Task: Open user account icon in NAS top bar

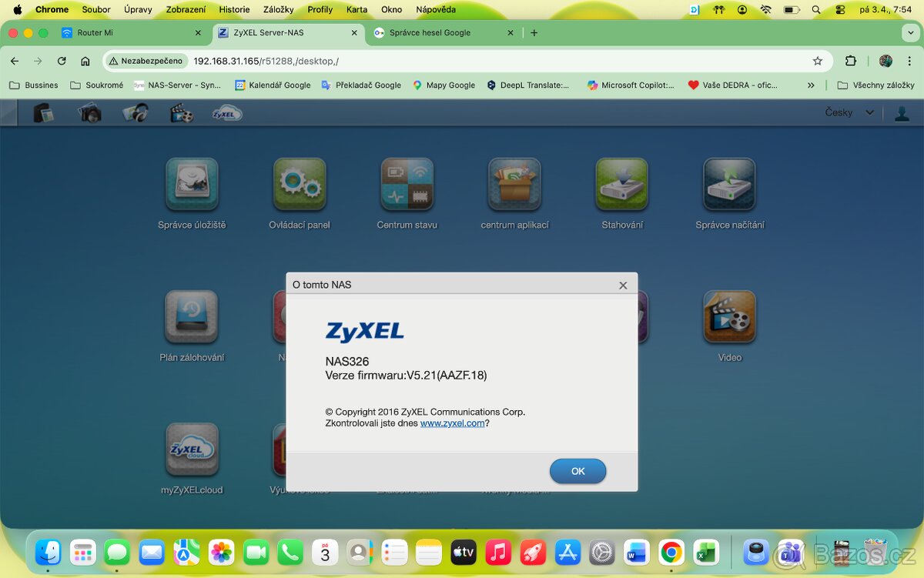Action: (x=902, y=113)
